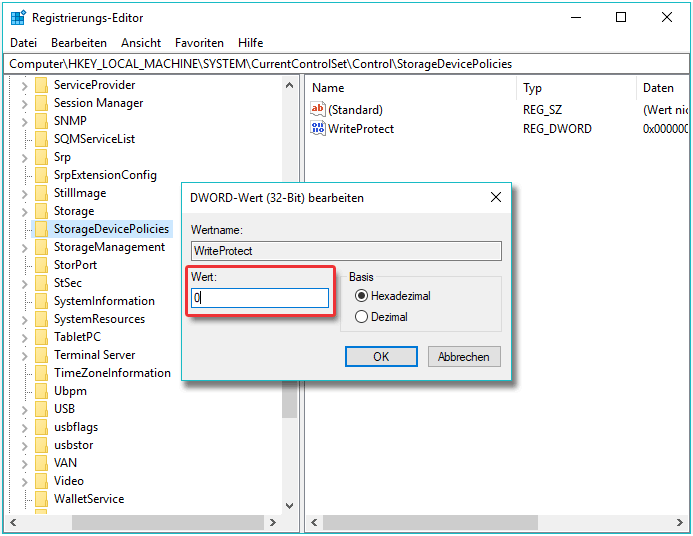Click the tree pane vertical scrollbar thumb

290,400
